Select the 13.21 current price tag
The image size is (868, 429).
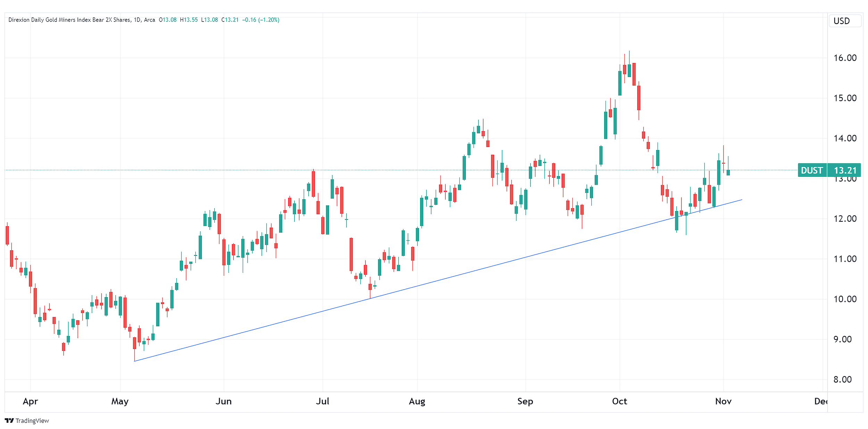coord(844,170)
